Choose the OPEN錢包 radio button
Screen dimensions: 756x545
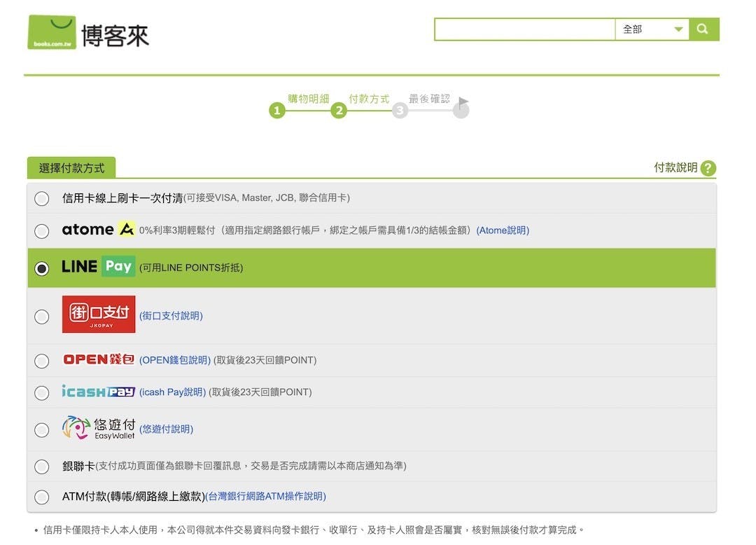click(x=42, y=361)
